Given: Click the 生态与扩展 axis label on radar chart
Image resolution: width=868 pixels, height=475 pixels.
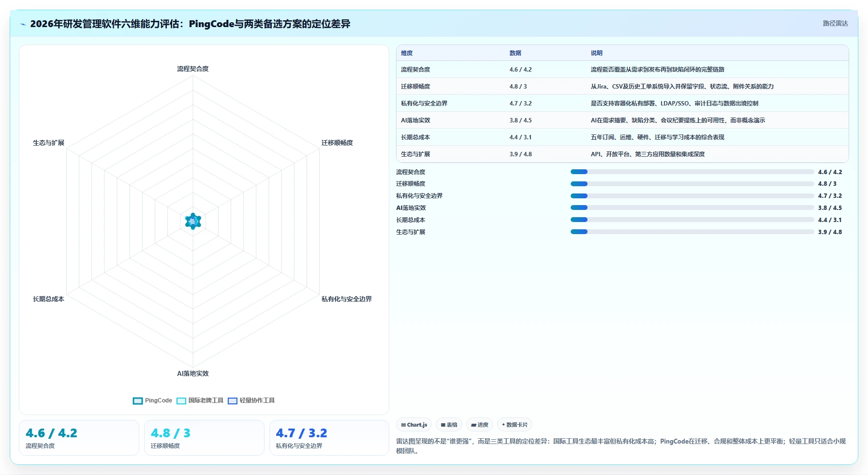Looking at the screenshot, I should coord(48,143).
